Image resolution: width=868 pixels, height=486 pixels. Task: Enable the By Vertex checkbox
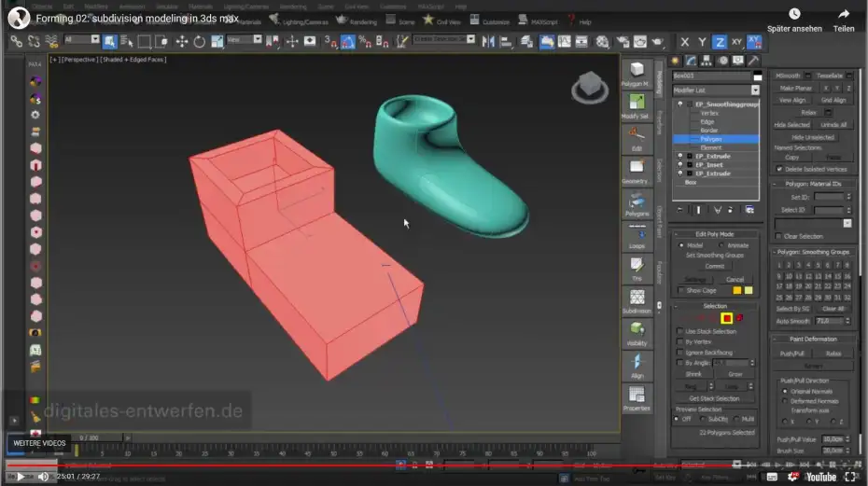(680, 341)
